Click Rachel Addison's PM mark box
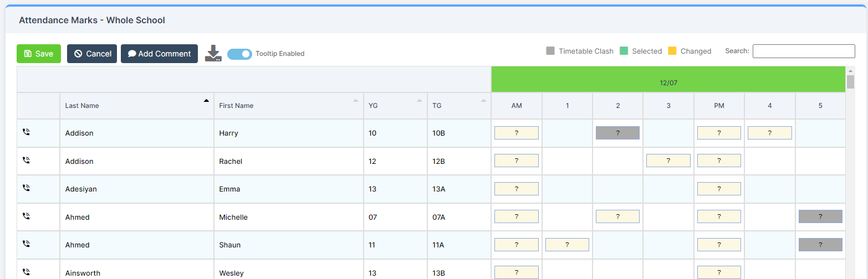 coord(719,161)
